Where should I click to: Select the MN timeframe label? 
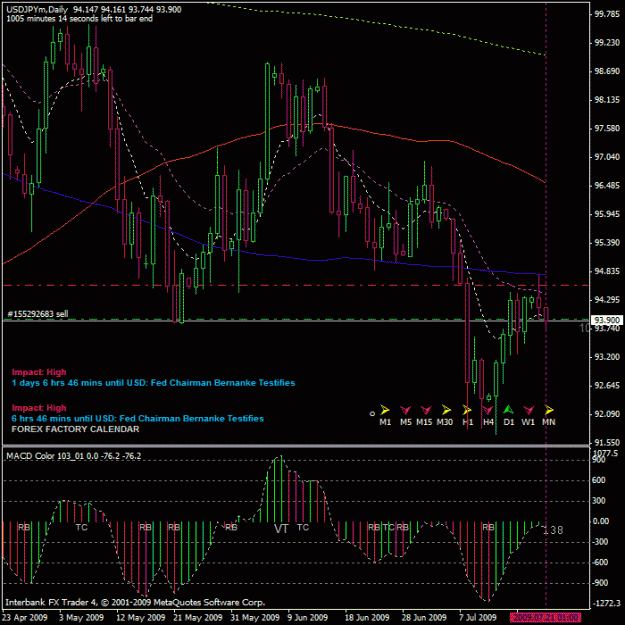point(549,422)
